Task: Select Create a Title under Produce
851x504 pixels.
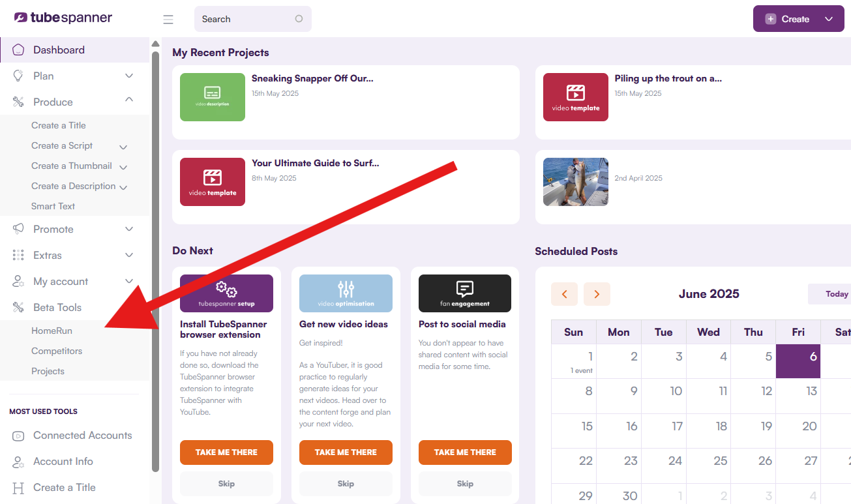Action: 59,125
